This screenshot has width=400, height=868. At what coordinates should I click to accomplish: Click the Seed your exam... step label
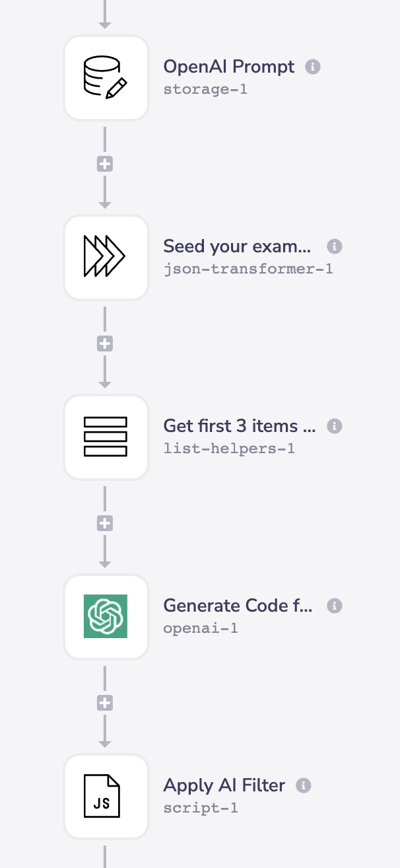pos(236,246)
